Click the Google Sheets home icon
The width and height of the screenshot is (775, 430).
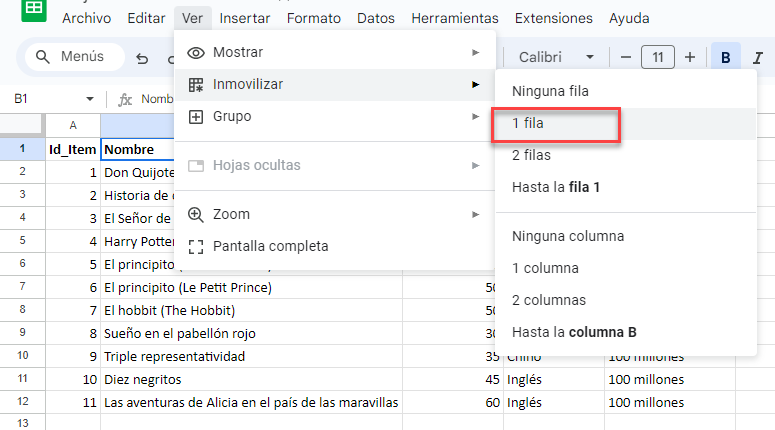click(x=34, y=9)
